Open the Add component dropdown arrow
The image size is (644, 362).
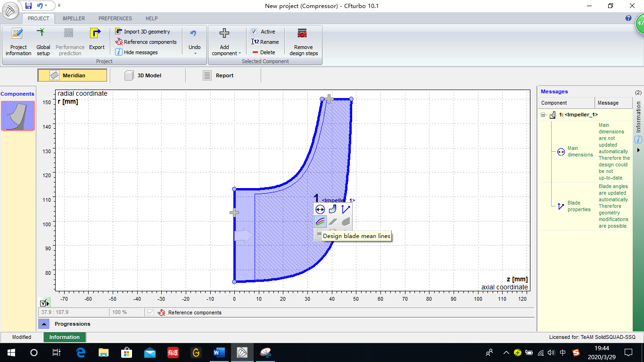(240, 53)
